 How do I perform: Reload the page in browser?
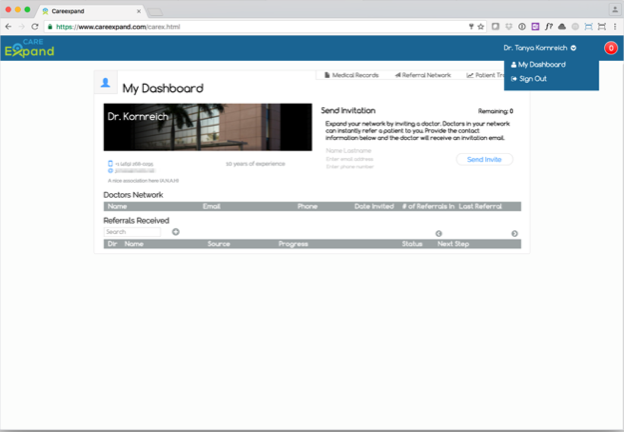pos(36,26)
